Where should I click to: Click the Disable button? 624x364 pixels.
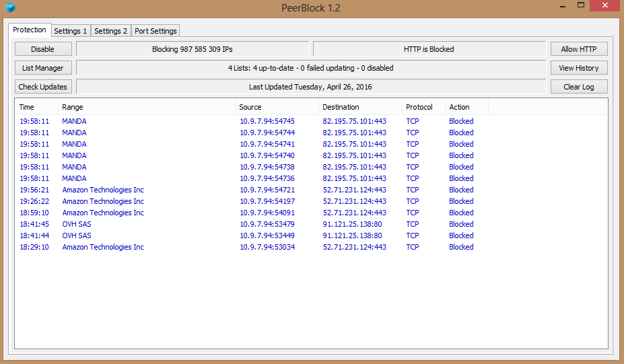(x=43, y=49)
